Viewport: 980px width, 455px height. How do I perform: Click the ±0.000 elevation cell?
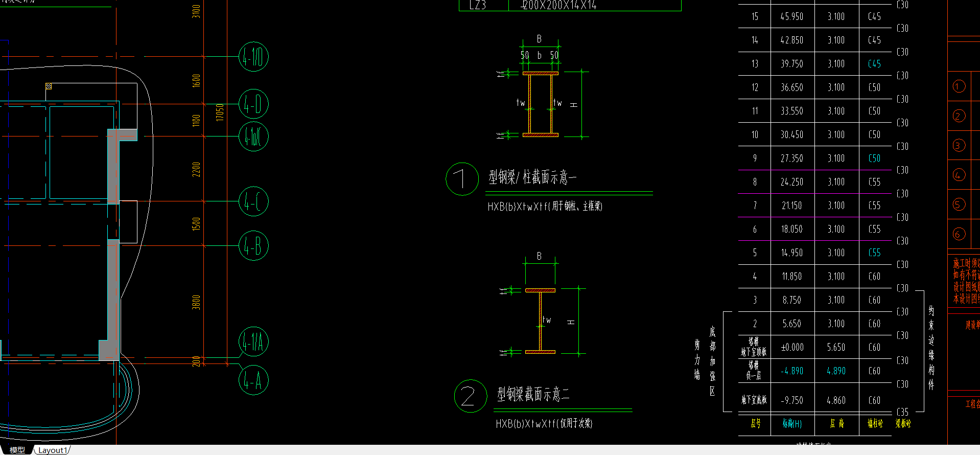point(792,347)
